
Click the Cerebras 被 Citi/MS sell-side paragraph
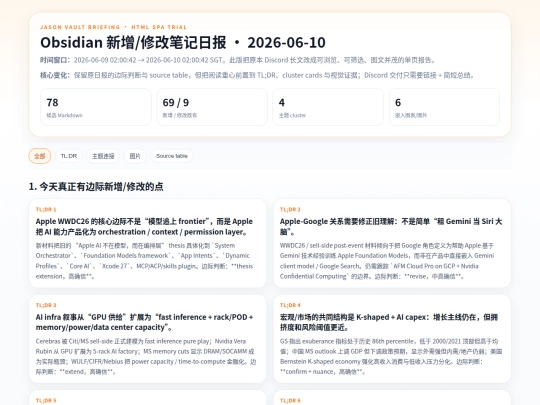pos(146,356)
